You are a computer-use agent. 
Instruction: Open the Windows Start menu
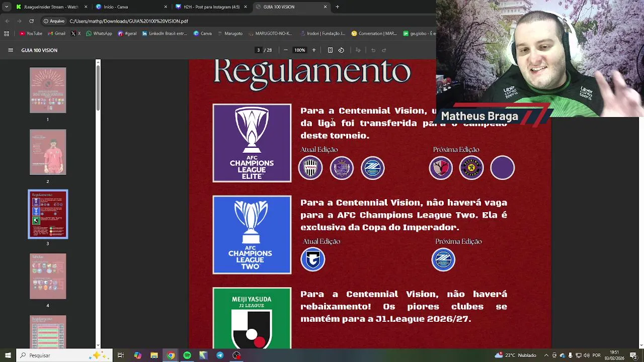coord(8,355)
